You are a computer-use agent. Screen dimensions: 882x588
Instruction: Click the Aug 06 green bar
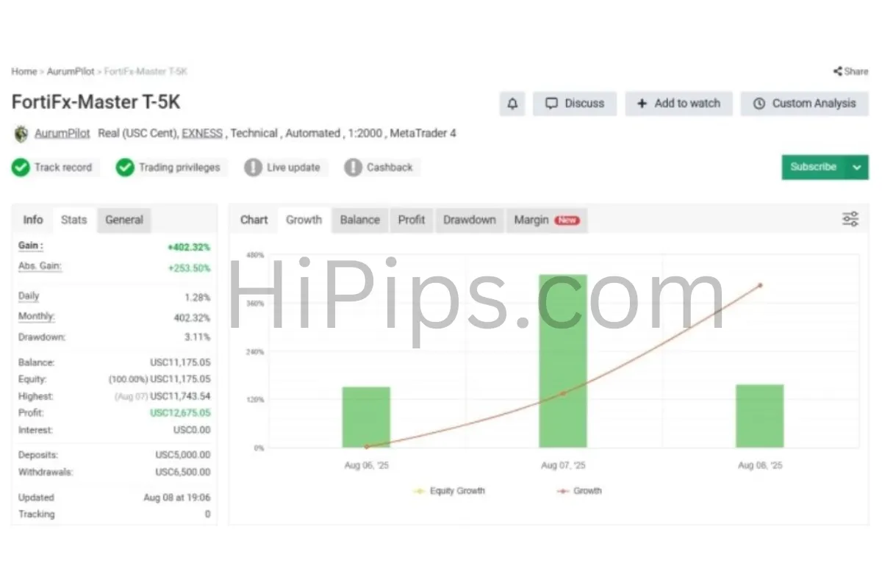click(366, 417)
